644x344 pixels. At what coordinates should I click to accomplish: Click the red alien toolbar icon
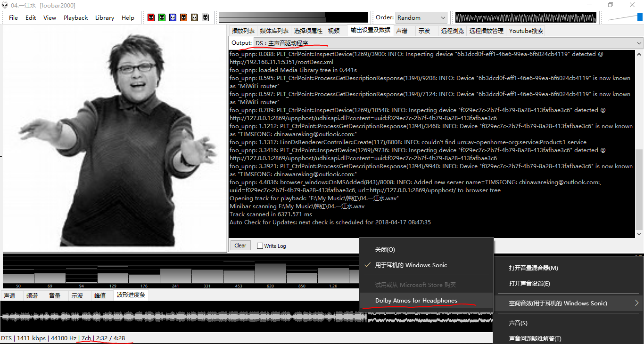[151, 17]
